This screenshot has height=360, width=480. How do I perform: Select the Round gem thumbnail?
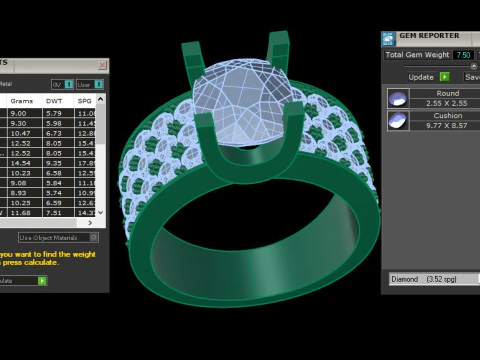398,98
